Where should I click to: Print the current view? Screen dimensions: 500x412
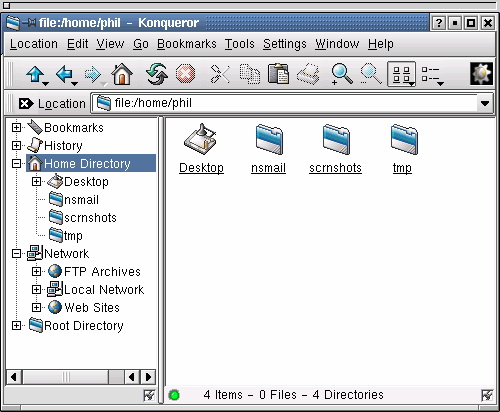[x=308, y=74]
